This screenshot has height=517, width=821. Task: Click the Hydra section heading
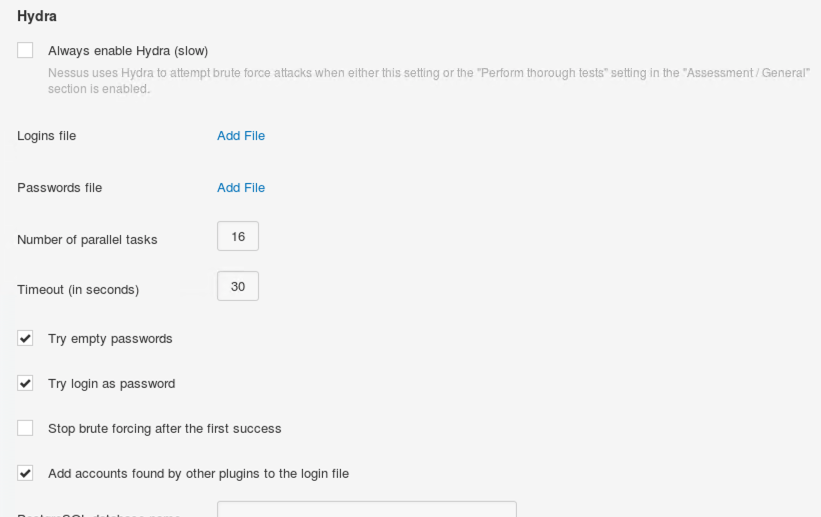[x=35, y=17]
